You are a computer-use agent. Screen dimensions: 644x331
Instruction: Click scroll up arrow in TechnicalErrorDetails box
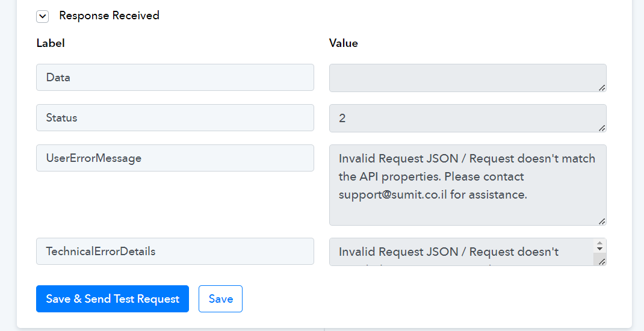coord(599,243)
